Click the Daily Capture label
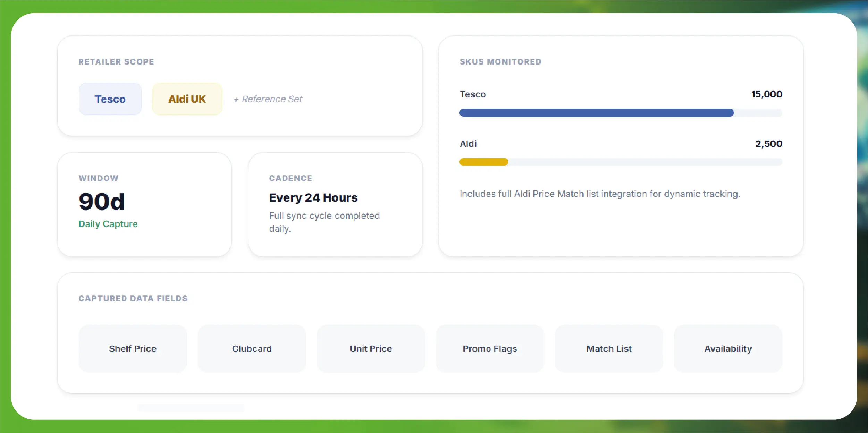Screen dimensions: 868x433 tap(108, 224)
